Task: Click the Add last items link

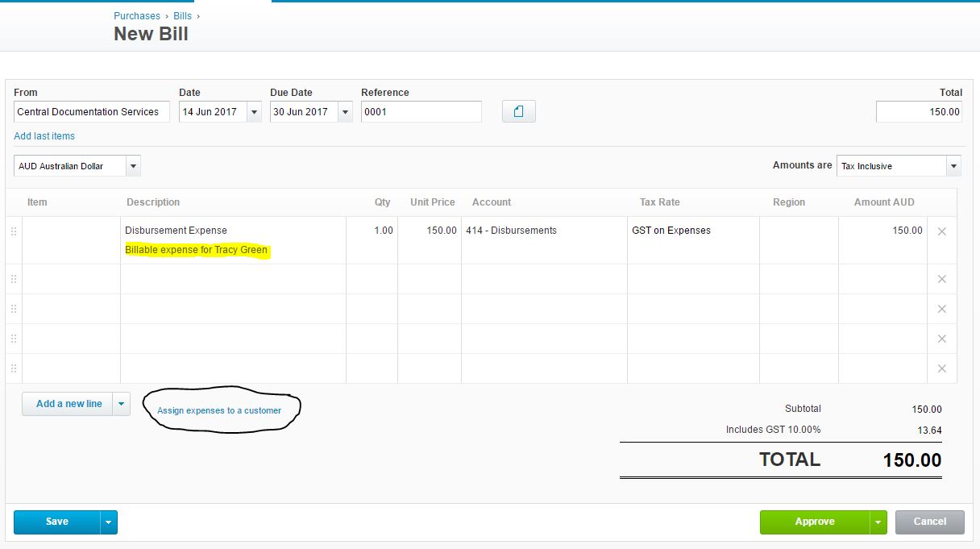Action: tap(44, 136)
